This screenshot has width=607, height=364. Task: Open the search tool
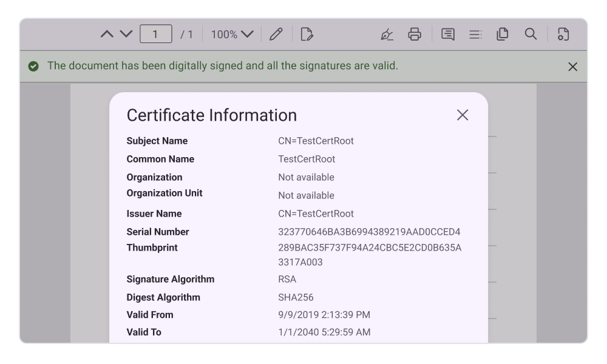click(531, 34)
